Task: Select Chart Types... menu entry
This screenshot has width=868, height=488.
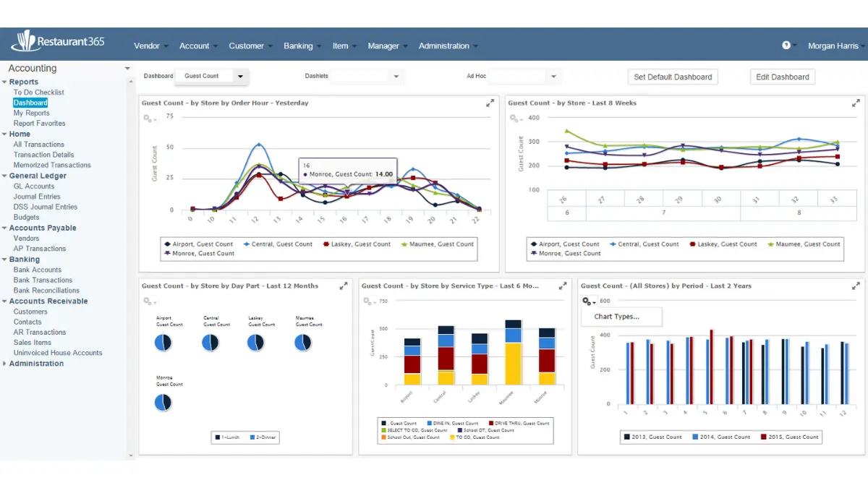Action: (x=616, y=317)
